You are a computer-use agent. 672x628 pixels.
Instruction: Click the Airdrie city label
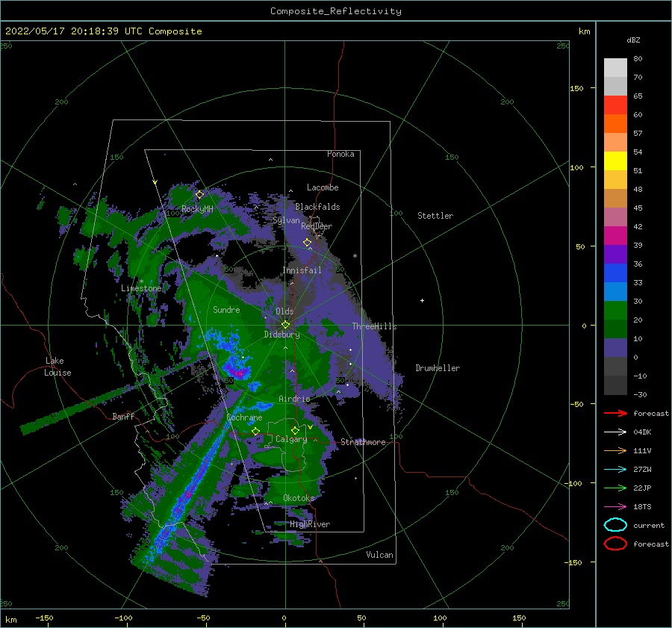pos(294,399)
